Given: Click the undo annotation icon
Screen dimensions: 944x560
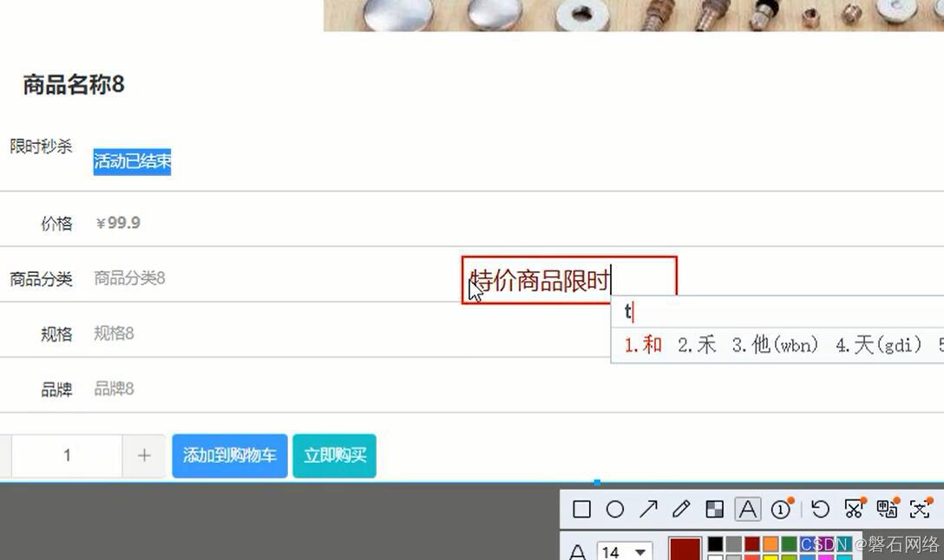Looking at the screenshot, I should [820, 509].
